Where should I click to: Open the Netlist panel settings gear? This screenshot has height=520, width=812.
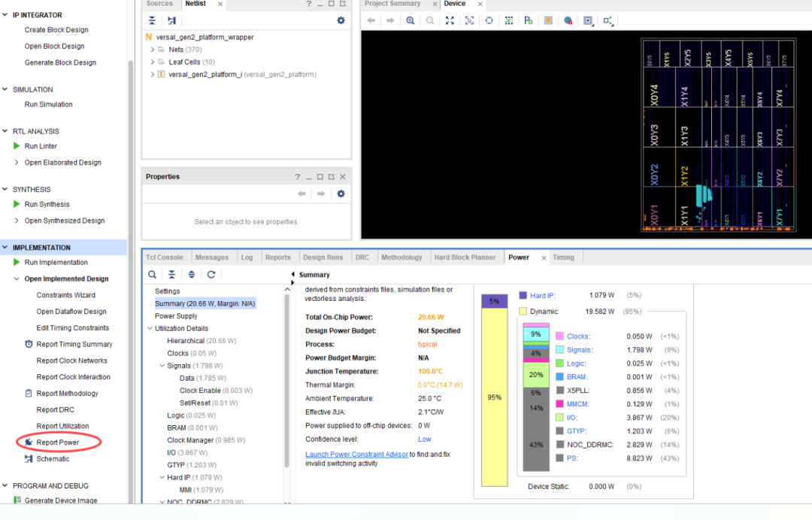(341, 21)
